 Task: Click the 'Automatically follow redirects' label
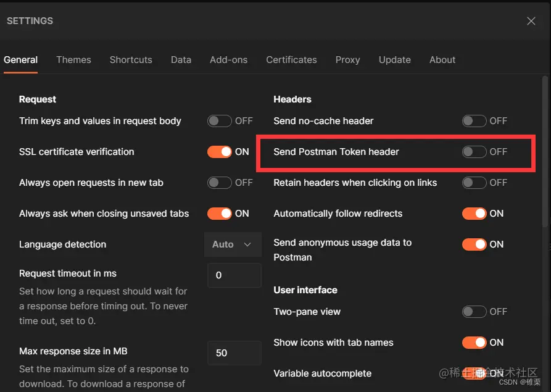tap(338, 214)
